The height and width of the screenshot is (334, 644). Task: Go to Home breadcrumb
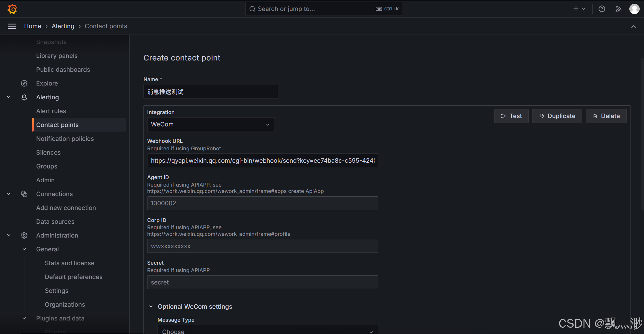point(33,26)
